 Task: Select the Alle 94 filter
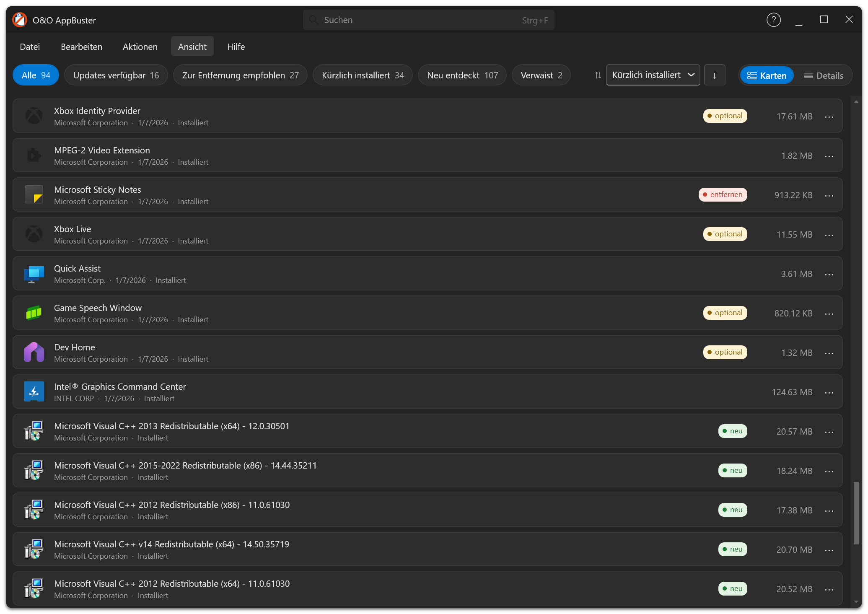tap(36, 75)
